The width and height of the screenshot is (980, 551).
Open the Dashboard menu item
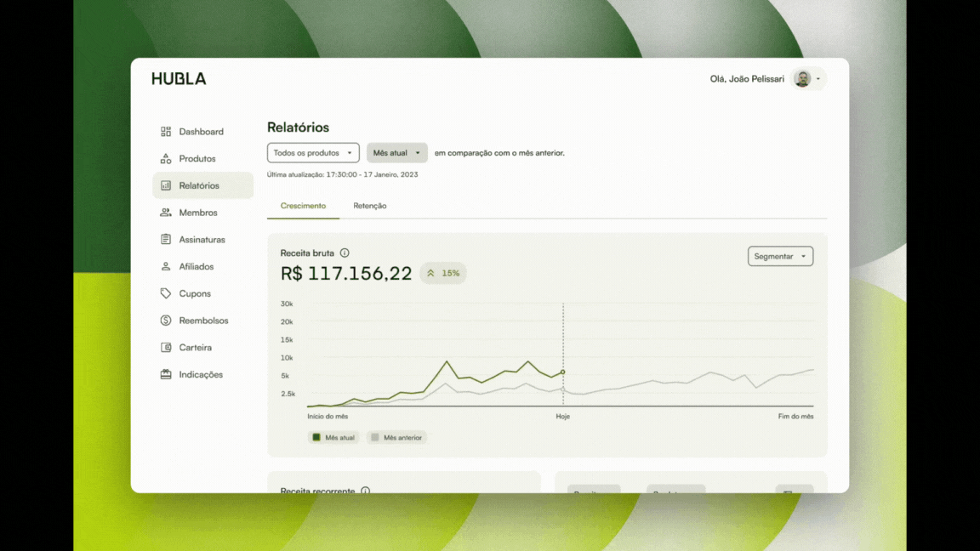click(202, 132)
